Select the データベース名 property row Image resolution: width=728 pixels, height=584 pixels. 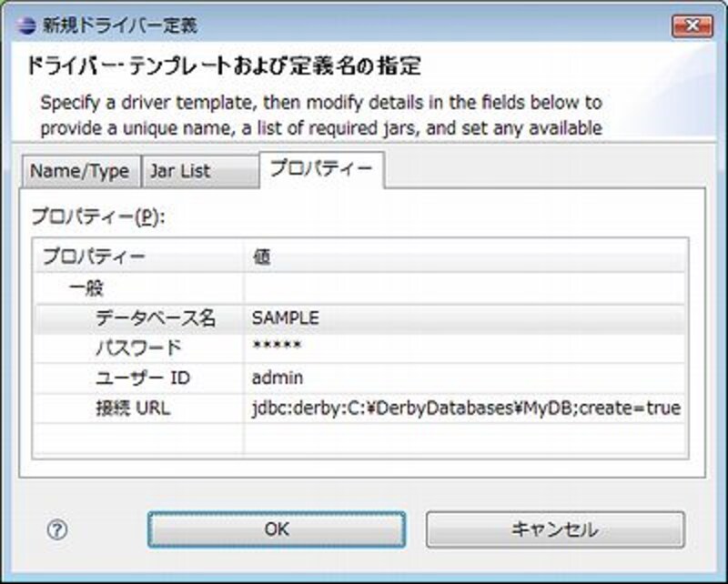(x=156, y=318)
